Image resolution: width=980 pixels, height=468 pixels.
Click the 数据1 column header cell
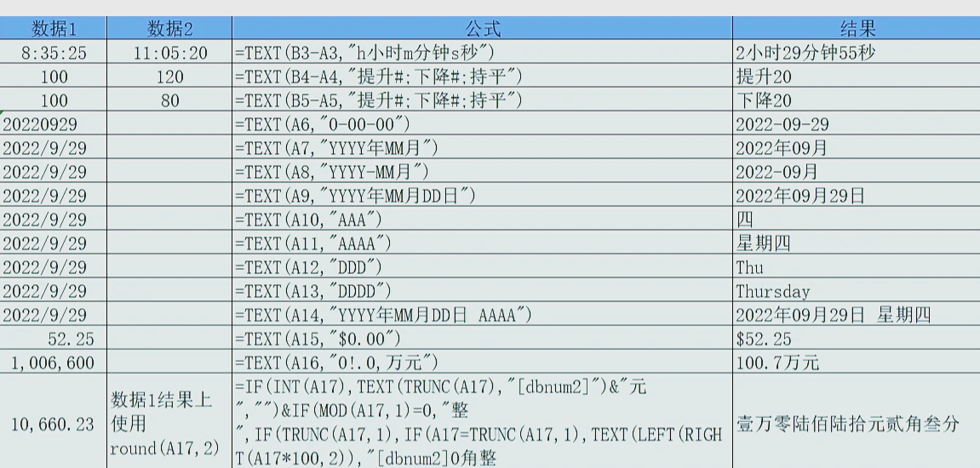pos(54,29)
